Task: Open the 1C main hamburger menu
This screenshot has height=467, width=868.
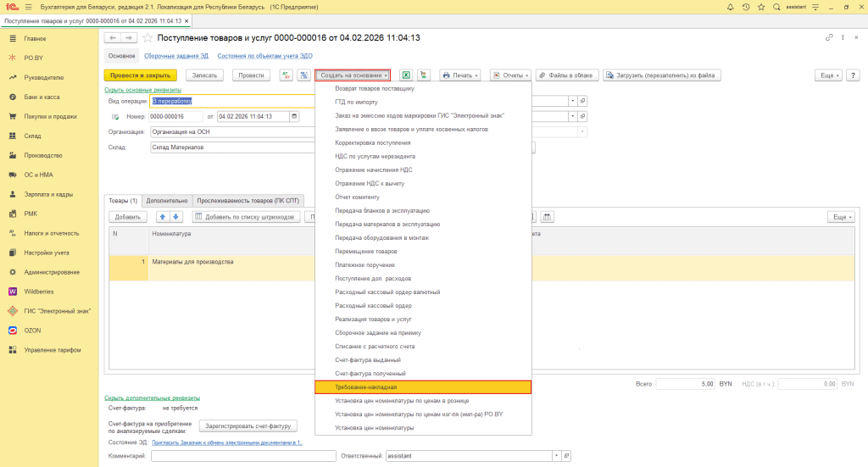Action: pyautogui.click(x=28, y=7)
